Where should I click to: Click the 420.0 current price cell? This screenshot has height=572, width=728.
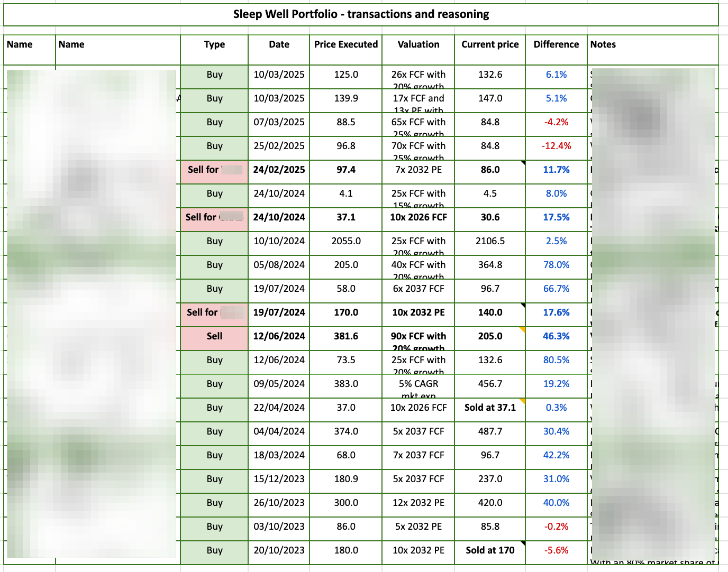pyautogui.click(x=490, y=505)
